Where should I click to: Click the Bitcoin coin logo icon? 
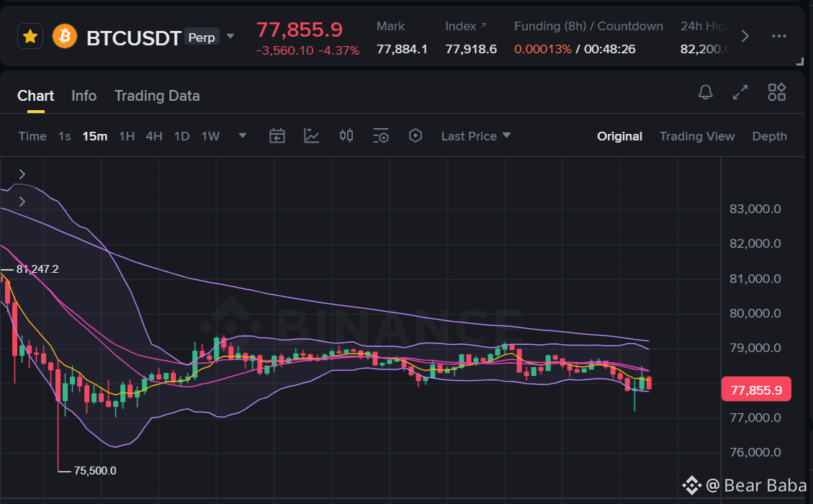pos(65,36)
